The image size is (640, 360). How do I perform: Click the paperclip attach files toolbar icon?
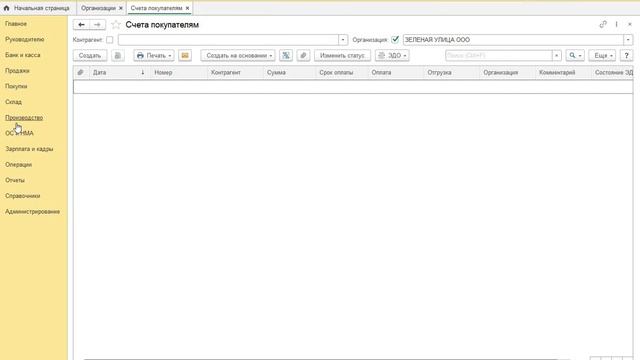303,56
